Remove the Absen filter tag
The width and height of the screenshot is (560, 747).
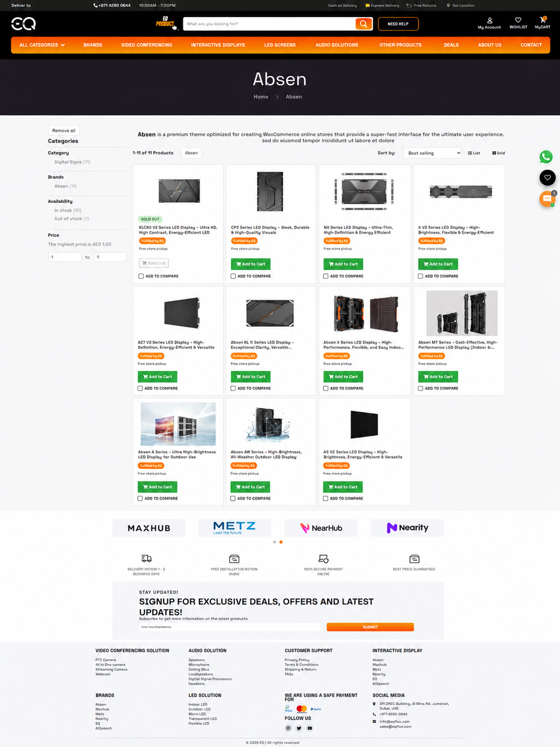191,153
